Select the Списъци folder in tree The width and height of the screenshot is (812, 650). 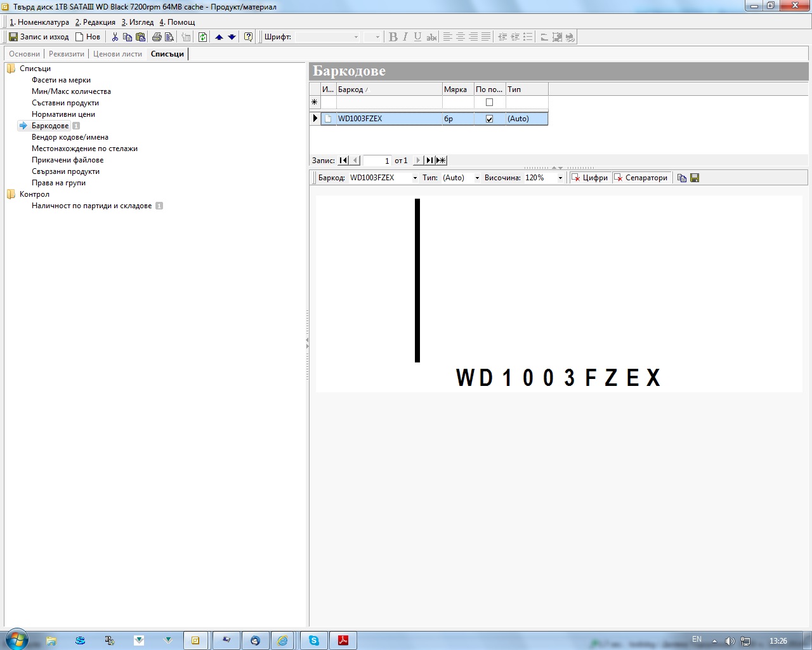pyautogui.click(x=35, y=69)
